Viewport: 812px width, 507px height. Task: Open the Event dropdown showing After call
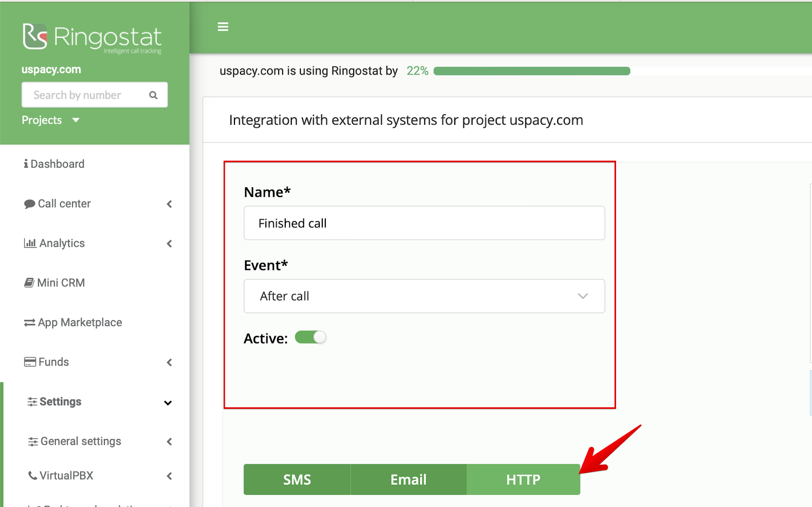(424, 296)
